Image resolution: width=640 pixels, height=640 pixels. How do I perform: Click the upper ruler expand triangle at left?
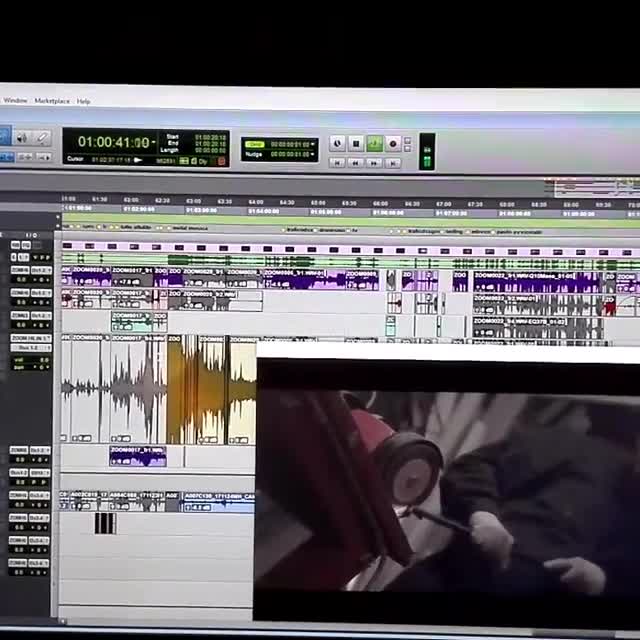click(58, 218)
